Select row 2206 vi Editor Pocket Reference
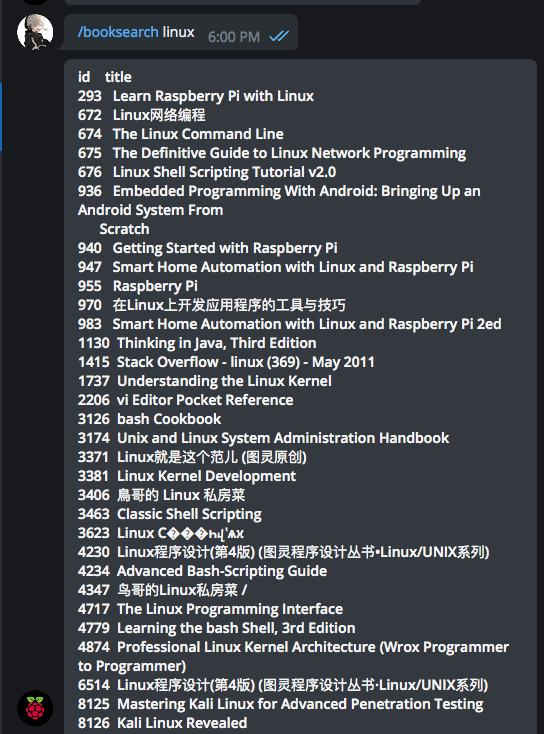544x734 pixels. pyautogui.click(x=185, y=400)
